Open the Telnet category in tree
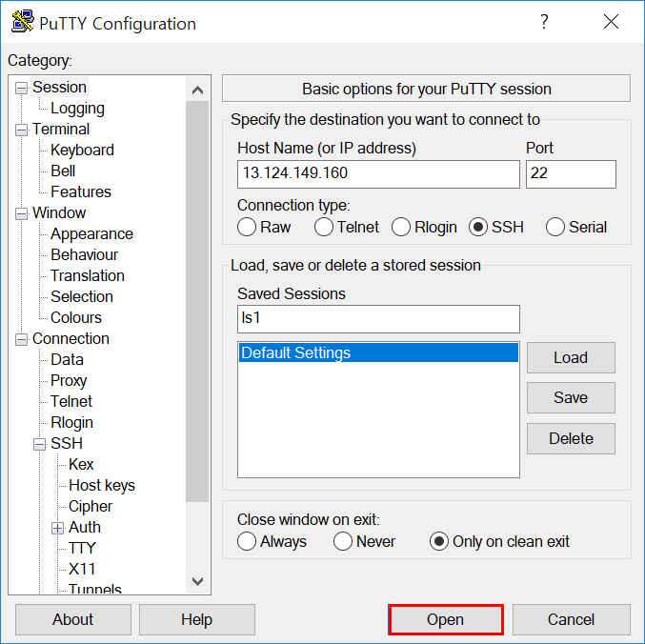The height and width of the screenshot is (644, 645). [x=71, y=402]
